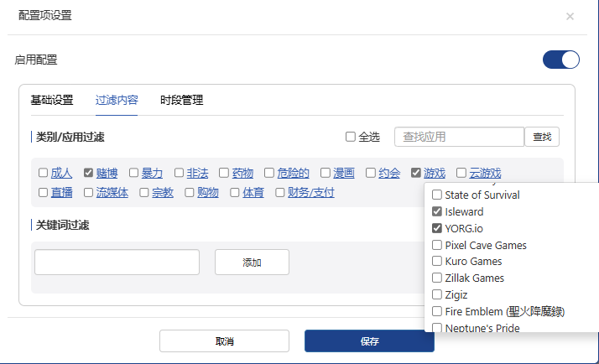Image resolution: width=599 pixels, height=364 pixels.
Task: Open the 游戏 category app list
Action: [435, 174]
